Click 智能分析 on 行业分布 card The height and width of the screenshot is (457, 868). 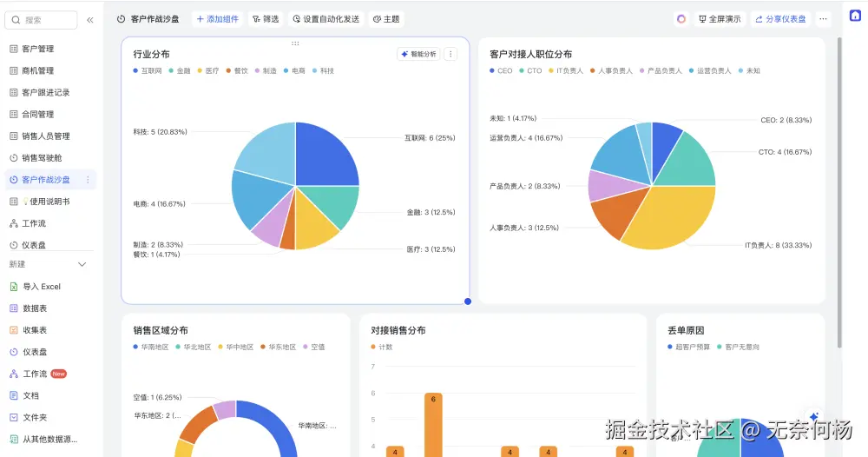[419, 54]
